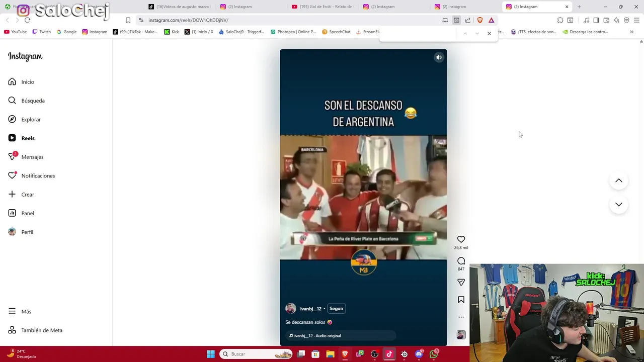Image resolution: width=644 pixels, height=362 pixels.
Task: Open the SpeechChat bookmark
Action: coord(336,32)
